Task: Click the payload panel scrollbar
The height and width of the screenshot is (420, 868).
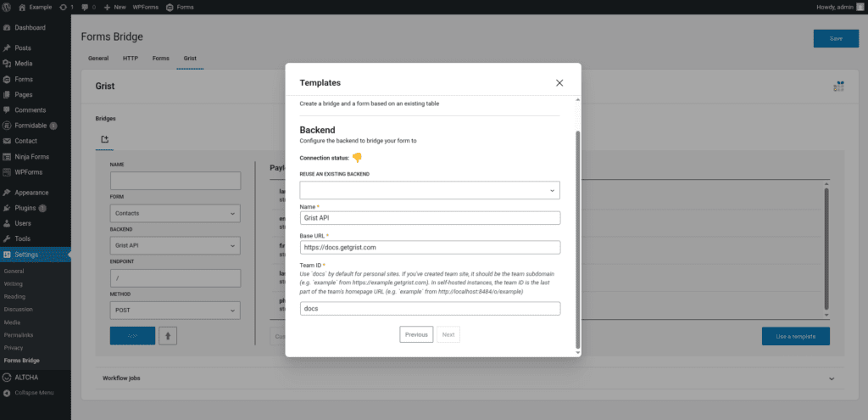Action: (826, 249)
